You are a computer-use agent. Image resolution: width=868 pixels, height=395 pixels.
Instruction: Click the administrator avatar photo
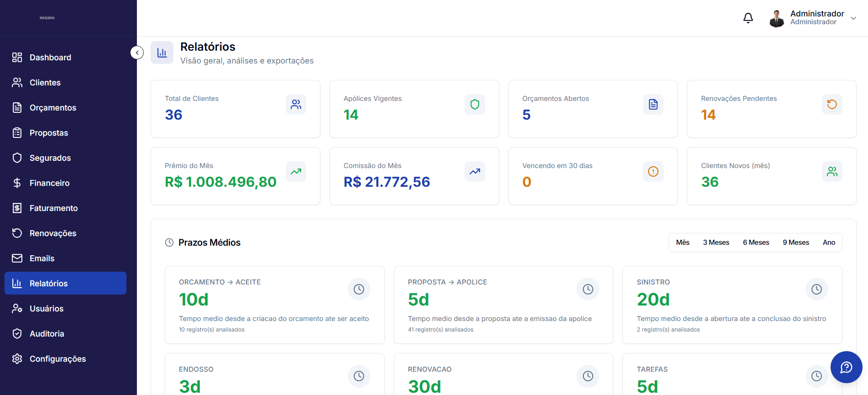pyautogui.click(x=776, y=18)
